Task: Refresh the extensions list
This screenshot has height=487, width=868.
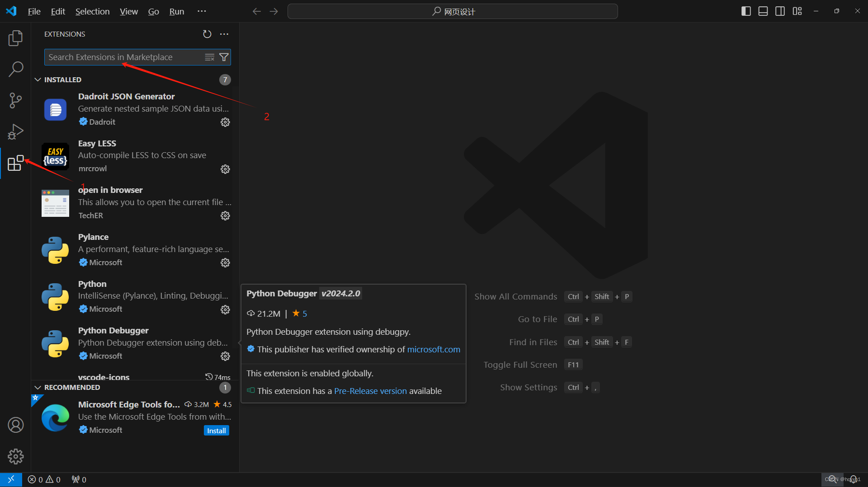Action: click(x=207, y=34)
